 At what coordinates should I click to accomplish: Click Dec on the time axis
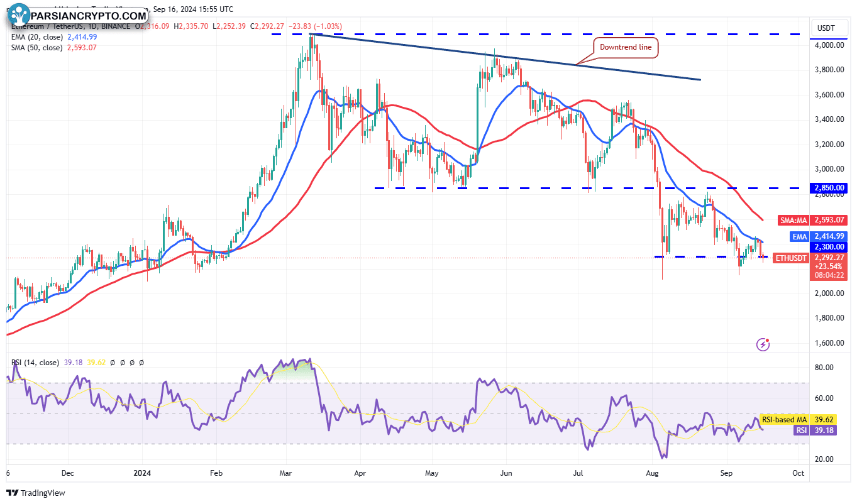(68, 473)
